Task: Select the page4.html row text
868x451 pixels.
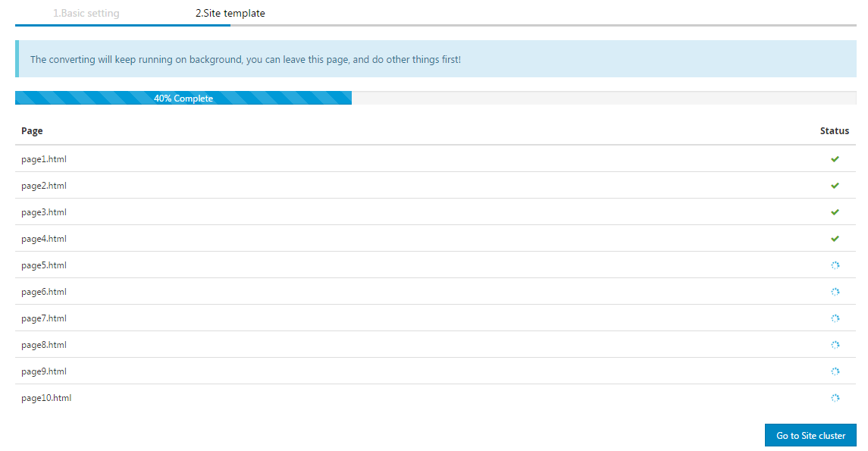Action: point(44,239)
